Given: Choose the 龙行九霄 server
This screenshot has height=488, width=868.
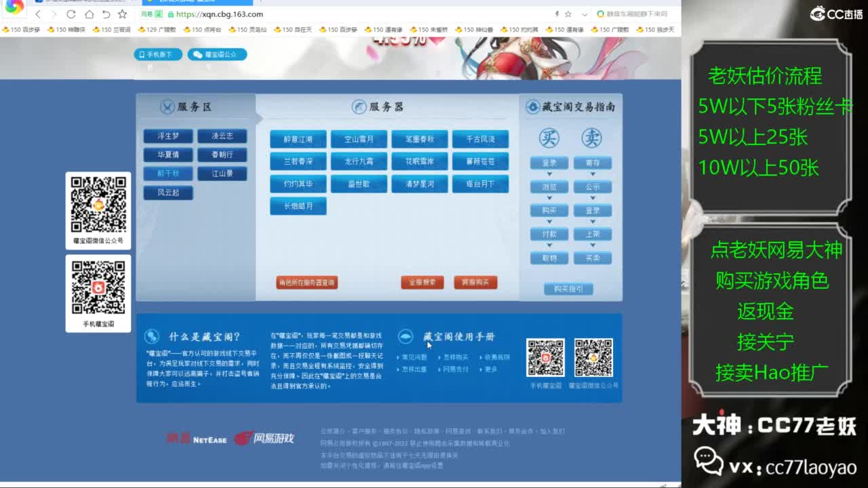Looking at the screenshot, I should pyautogui.click(x=359, y=162).
